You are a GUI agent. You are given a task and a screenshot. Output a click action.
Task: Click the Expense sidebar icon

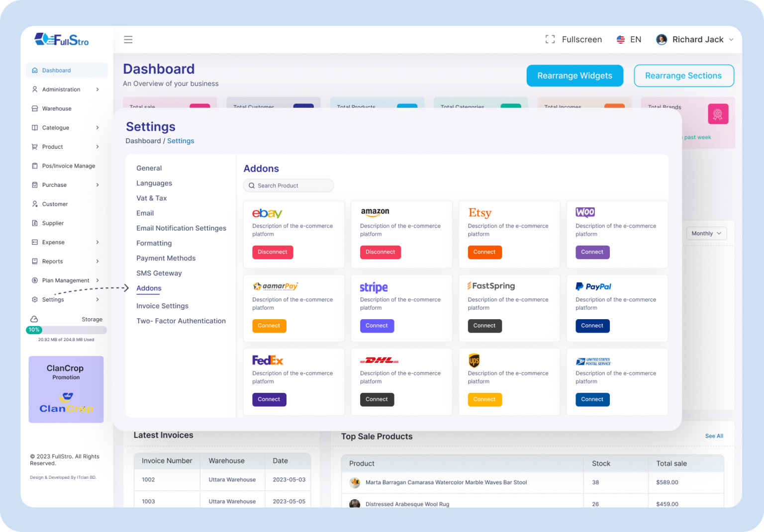(34, 242)
